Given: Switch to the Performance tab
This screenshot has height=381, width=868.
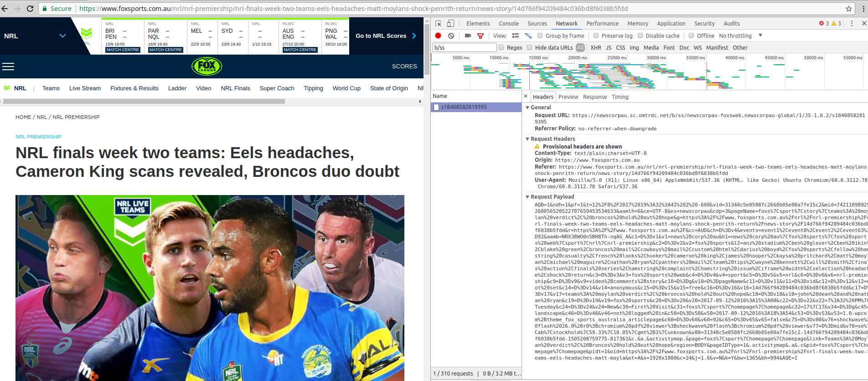Looking at the screenshot, I should point(602,23).
